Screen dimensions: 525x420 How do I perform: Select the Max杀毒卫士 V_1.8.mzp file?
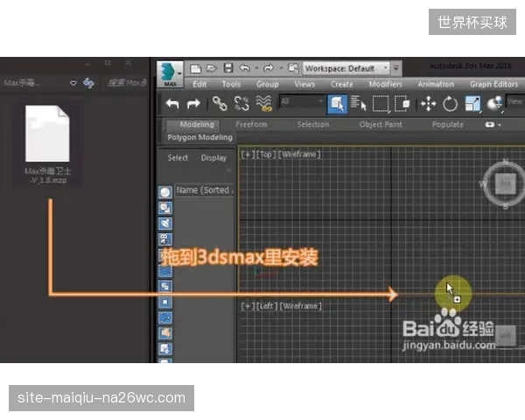click(x=47, y=144)
